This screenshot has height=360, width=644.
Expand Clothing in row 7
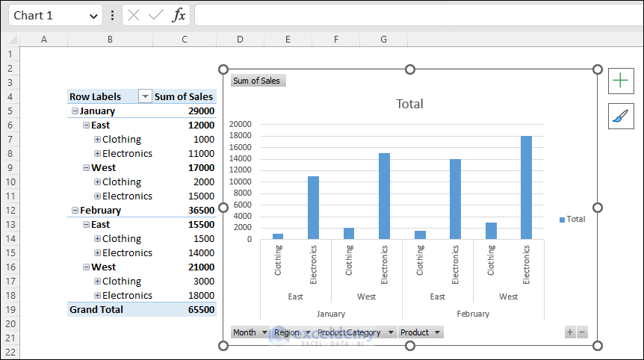coord(97,139)
